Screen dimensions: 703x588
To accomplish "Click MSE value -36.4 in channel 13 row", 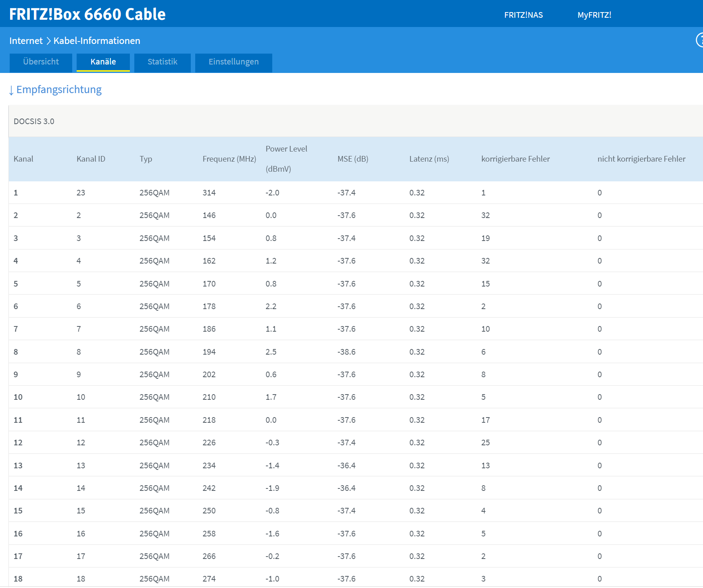I will click(x=346, y=465).
